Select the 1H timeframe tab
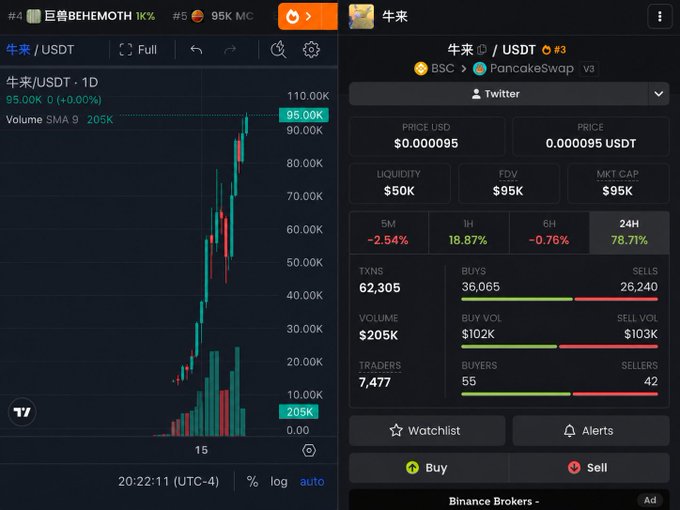 pos(468,232)
